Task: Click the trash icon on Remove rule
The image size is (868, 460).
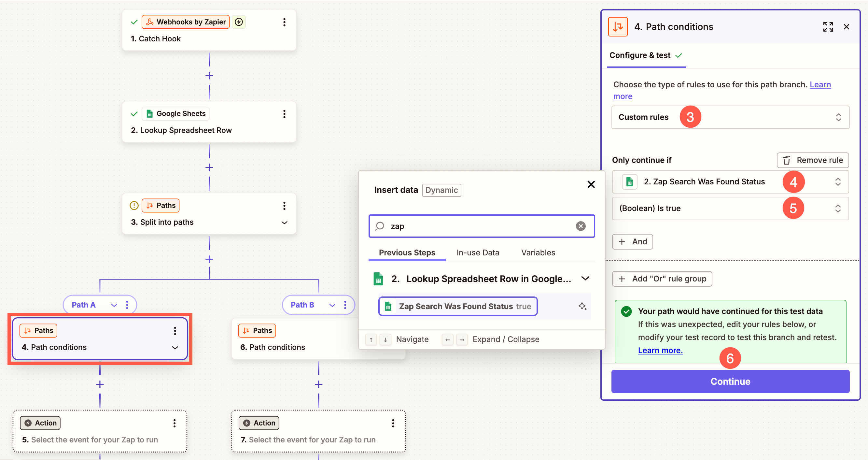Action: (786, 160)
